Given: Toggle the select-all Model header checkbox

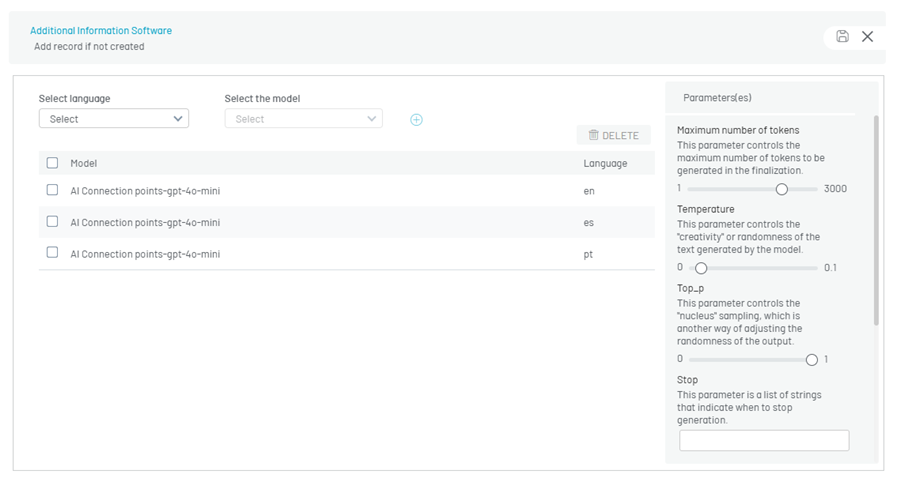Looking at the screenshot, I should point(52,163).
